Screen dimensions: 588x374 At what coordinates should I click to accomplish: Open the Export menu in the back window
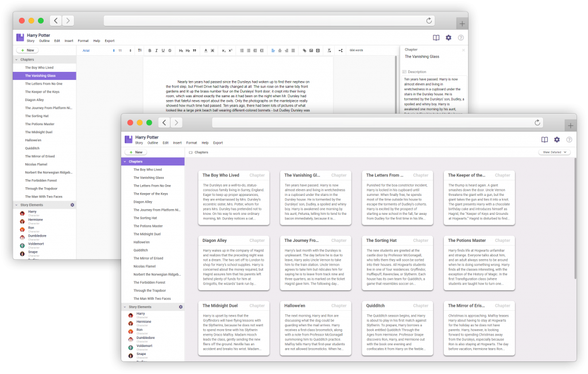coord(110,41)
